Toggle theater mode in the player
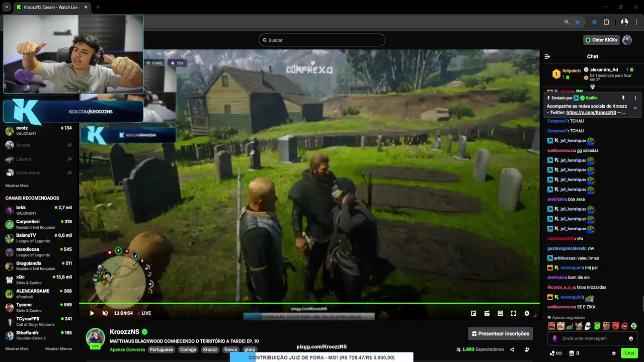Image resolution: width=644 pixels, height=362 pixels. point(500,313)
